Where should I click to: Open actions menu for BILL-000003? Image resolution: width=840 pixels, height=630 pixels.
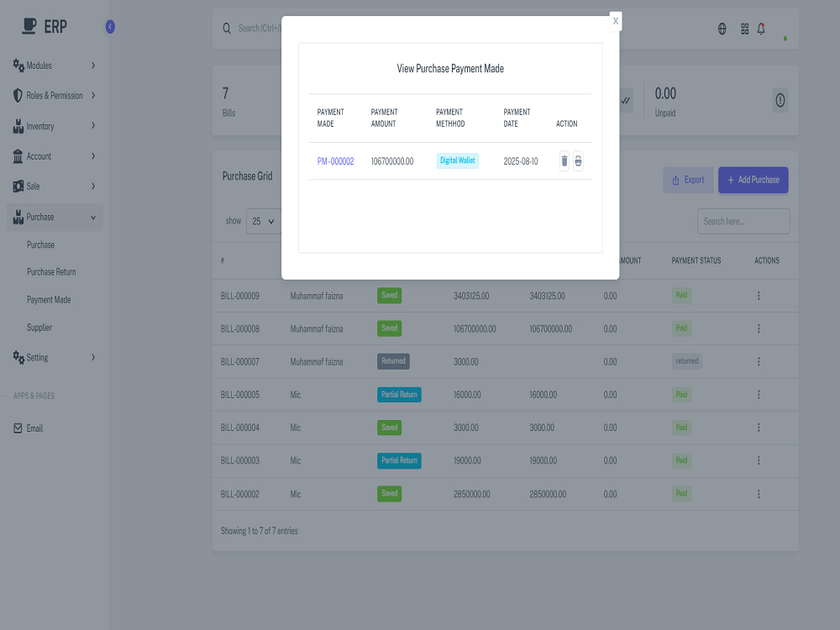coord(759,460)
